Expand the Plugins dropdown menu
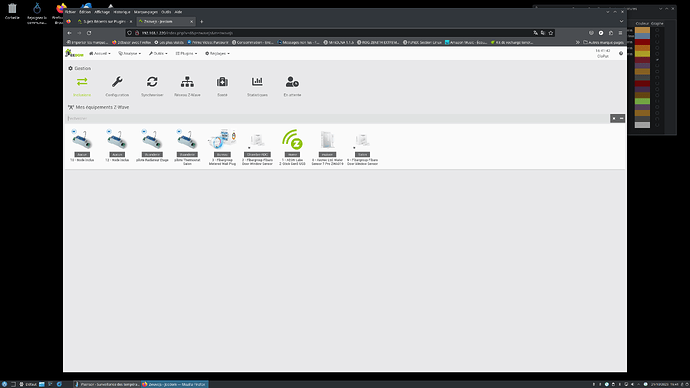The height and width of the screenshot is (388, 690). 186,53
